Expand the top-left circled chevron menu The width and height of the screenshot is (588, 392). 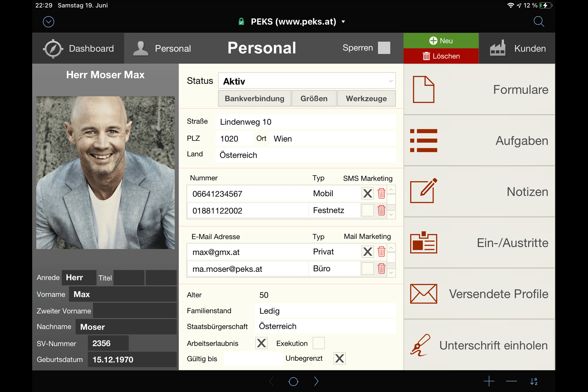(48, 22)
